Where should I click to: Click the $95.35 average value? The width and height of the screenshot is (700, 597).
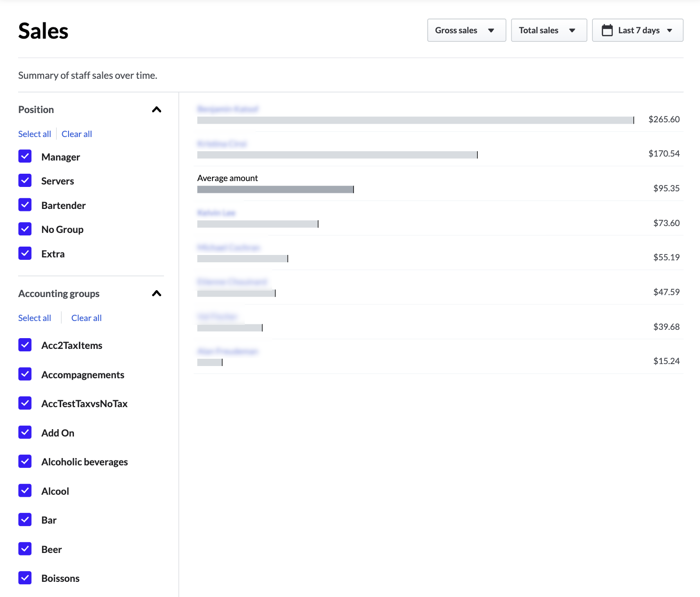point(666,188)
